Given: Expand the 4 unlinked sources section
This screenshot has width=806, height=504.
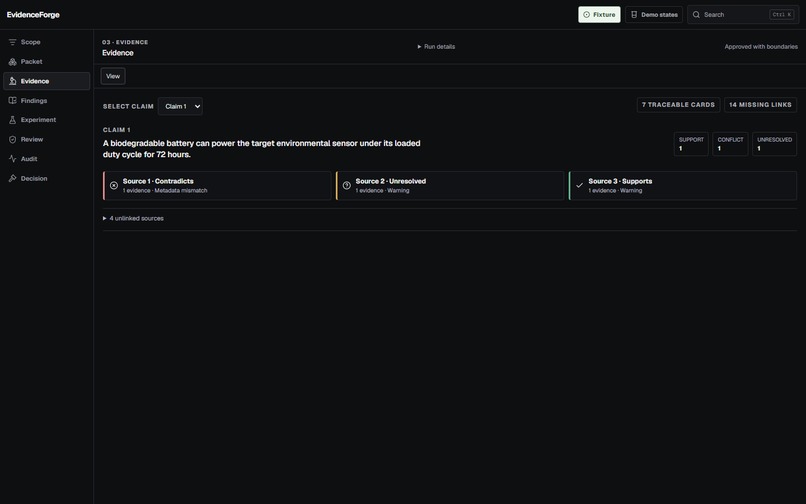Looking at the screenshot, I should (x=133, y=219).
